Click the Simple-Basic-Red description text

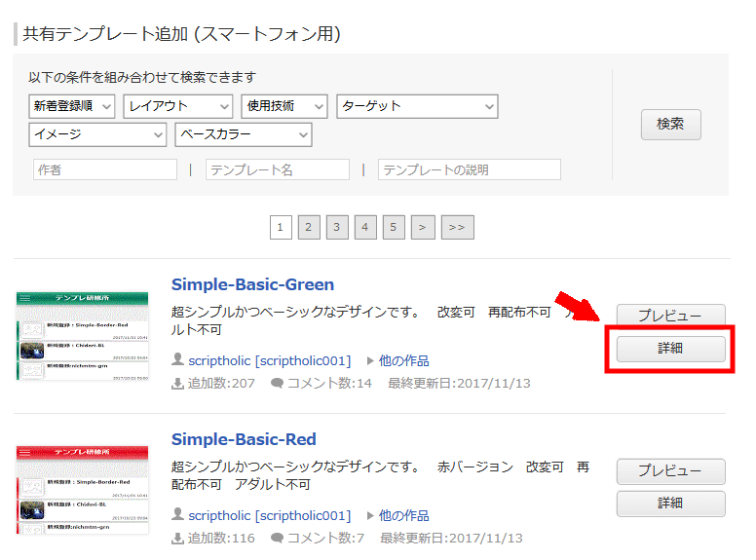click(x=380, y=475)
